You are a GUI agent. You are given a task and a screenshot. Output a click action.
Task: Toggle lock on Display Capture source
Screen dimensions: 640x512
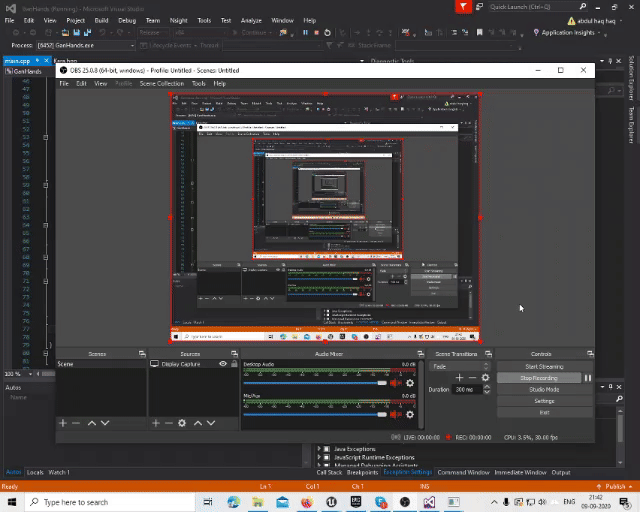234,364
